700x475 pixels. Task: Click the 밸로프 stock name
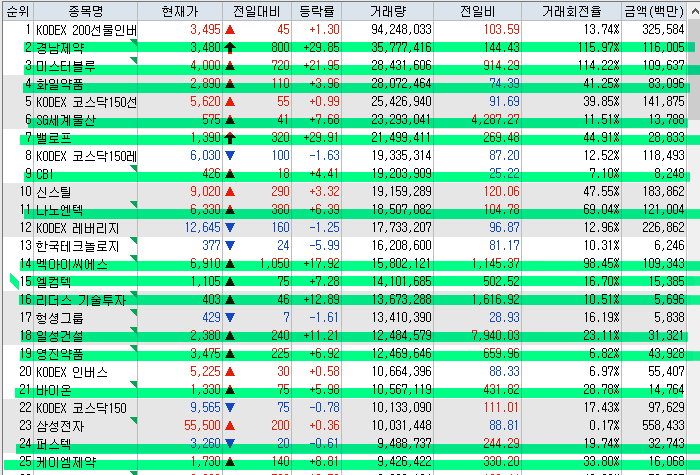coord(54,138)
